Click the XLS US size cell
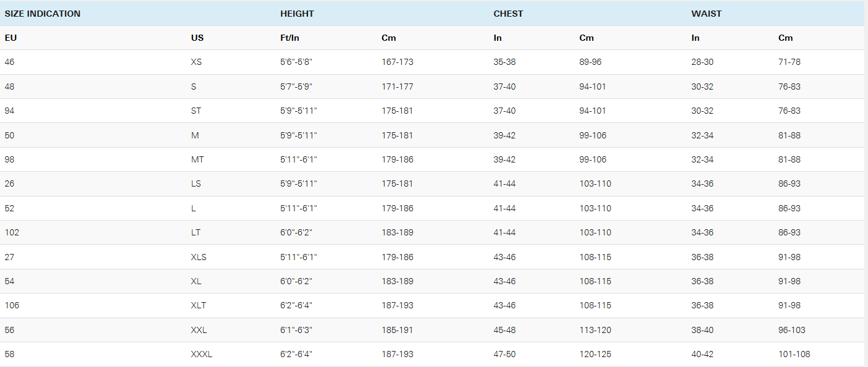The image size is (868, 367). (x=199, y=257)
